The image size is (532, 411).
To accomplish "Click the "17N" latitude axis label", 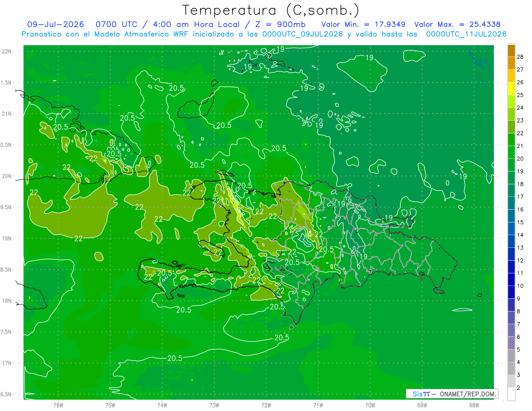I will coord(7,363).
